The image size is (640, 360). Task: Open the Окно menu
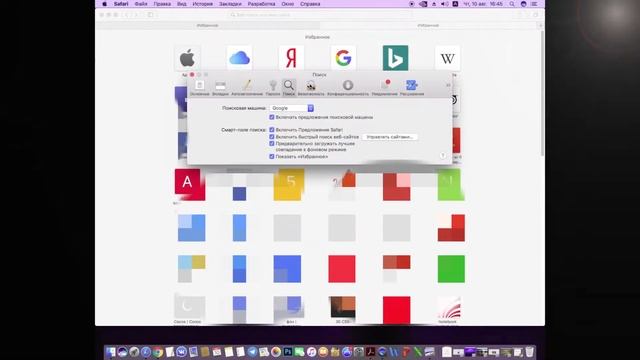coord(288,4)
